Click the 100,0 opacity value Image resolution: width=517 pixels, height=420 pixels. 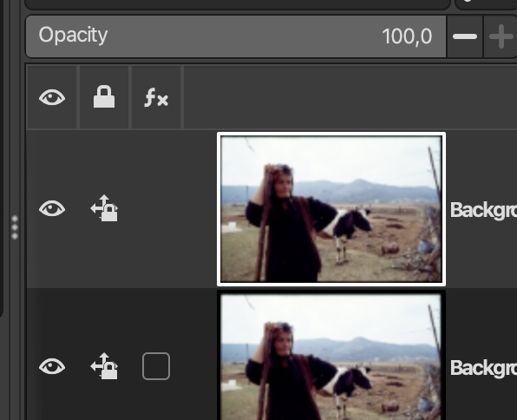click(407, 36)
